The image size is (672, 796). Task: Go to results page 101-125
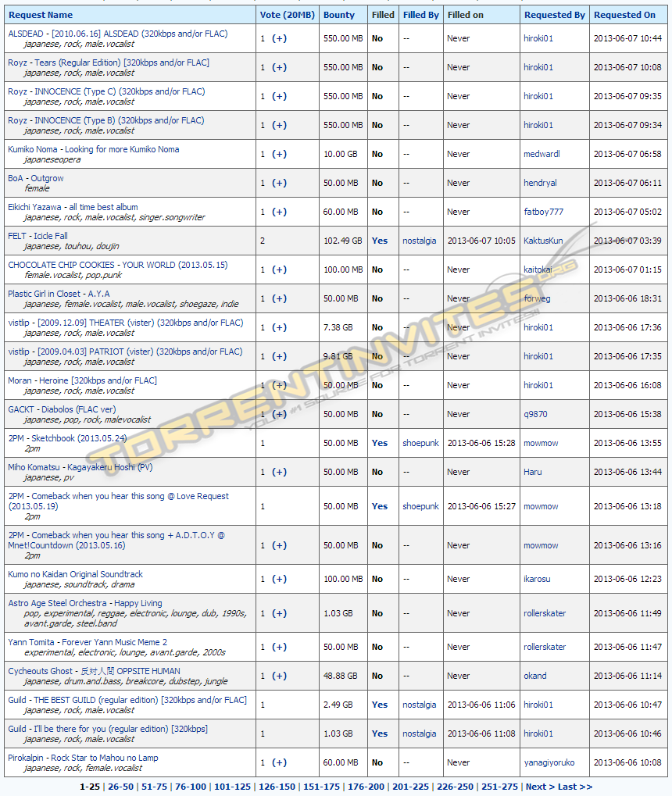click(x=232, y=787)
